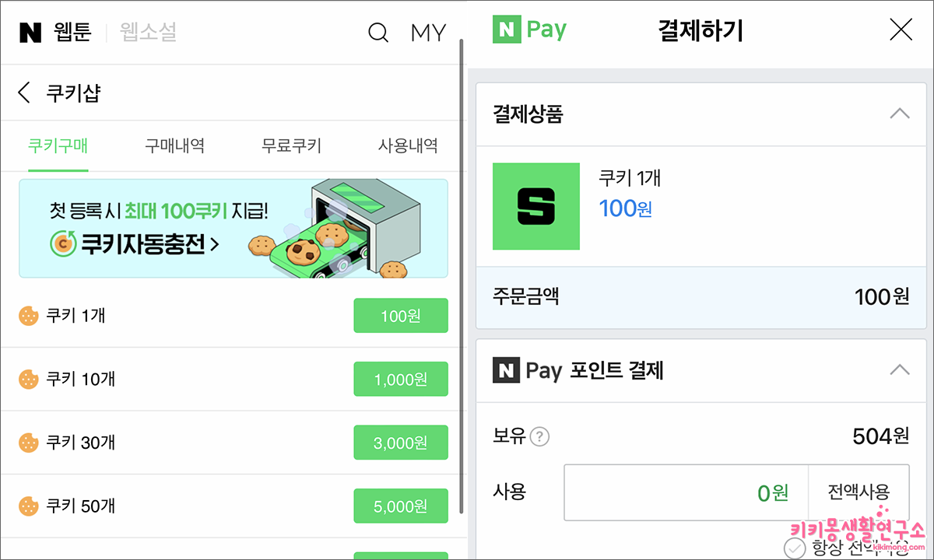The image size is (934, 560).
Task: Click the green S product thumbnail
Action: tap(536, 206)
